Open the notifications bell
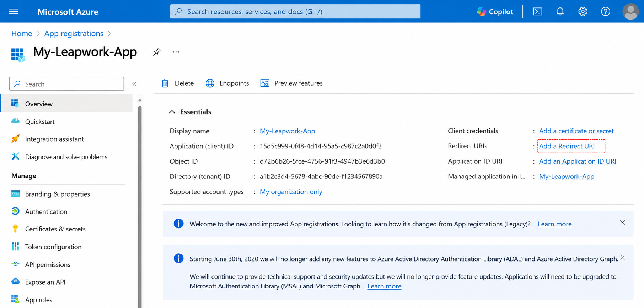The width and height of the screenshot is (644, 308). coord(560,11)
